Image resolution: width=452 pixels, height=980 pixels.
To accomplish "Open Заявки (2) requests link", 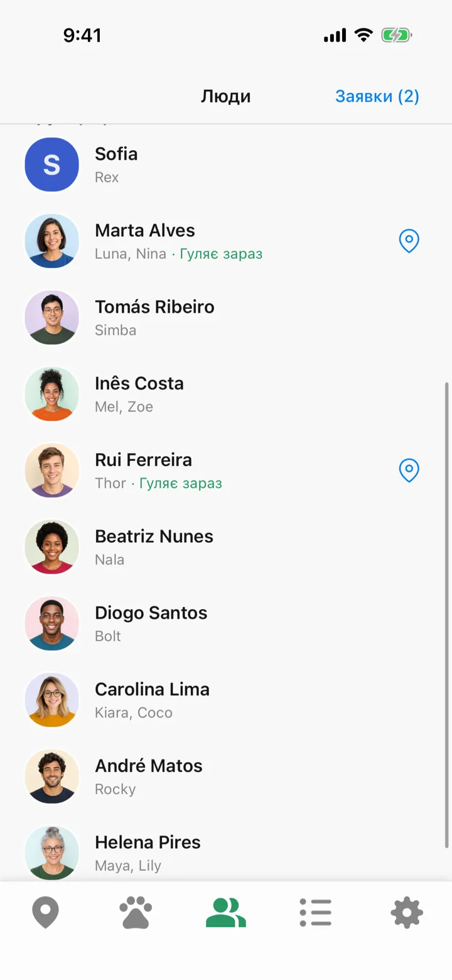I will [x=377, y=96].
